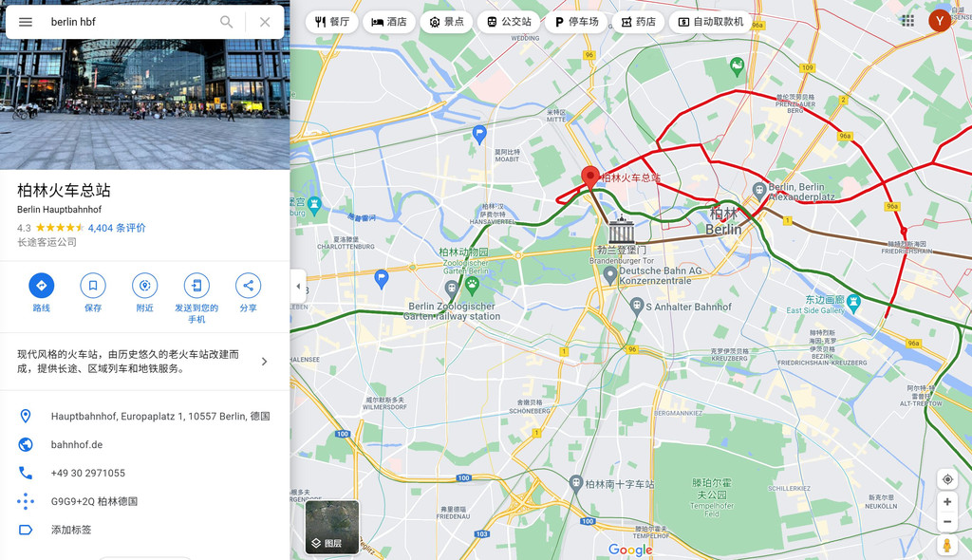Select the 酒店 hotels filter chip
Viewport: 972px width, 560px height.
389,22
